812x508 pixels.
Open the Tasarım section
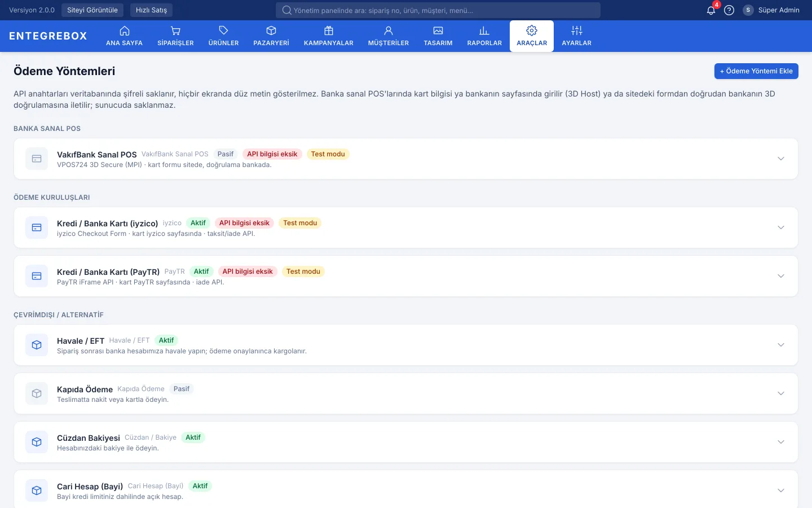pyautogui.click(x=438, y=36)
